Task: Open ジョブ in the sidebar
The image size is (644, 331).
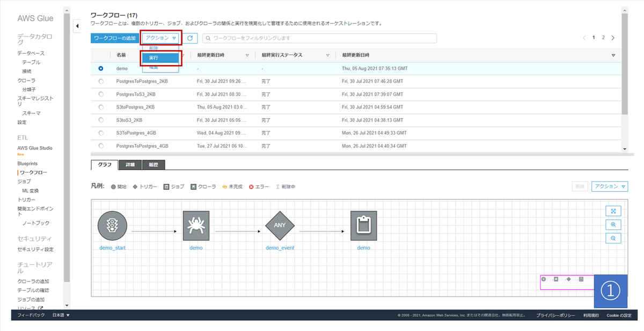Action: [x=24, y=182]
